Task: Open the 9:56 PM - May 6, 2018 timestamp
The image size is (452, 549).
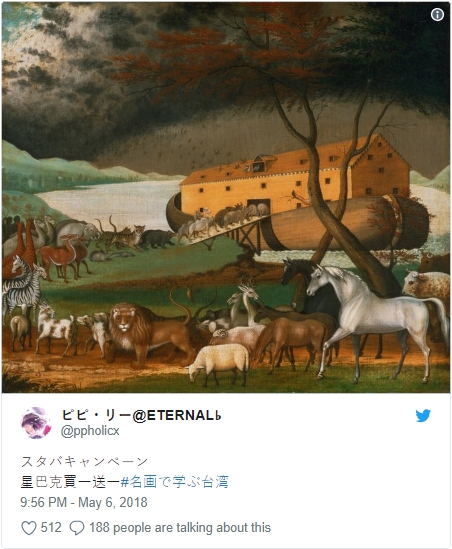Action: coord(84,502)
